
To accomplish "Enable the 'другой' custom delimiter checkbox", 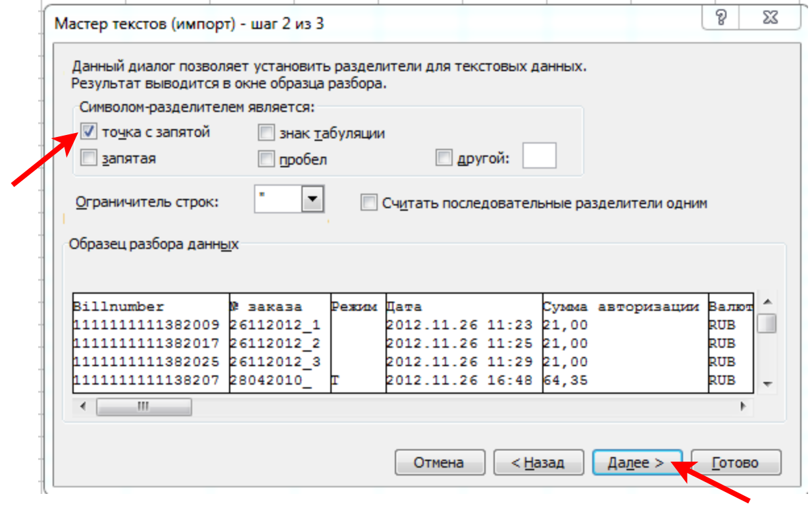I will pyautogui.click(x=444, y=158).
